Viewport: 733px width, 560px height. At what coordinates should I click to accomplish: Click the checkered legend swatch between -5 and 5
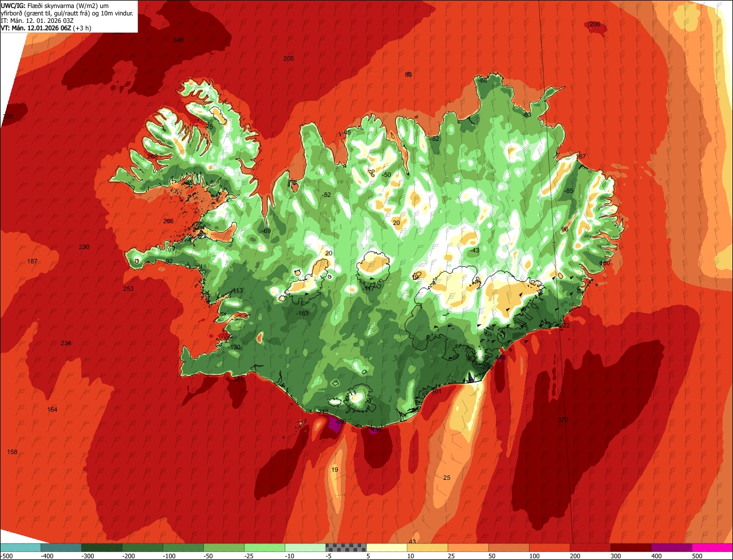(x=346, y=547)
